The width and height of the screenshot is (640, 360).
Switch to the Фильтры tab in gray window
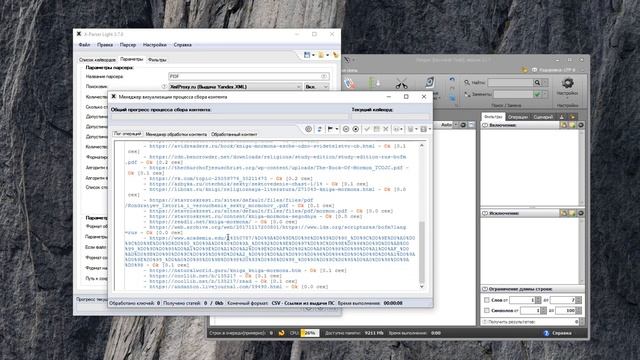pos(493,117)
